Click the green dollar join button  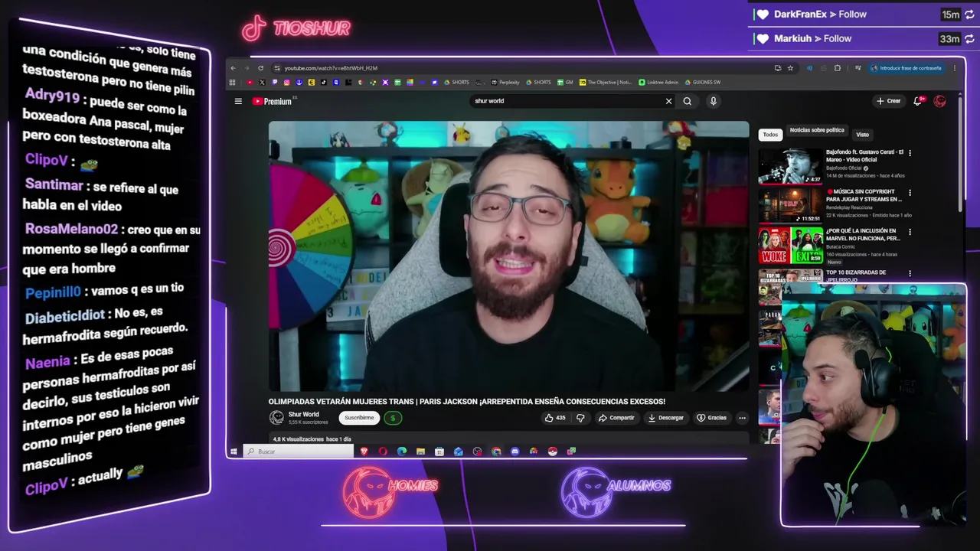[393, 418]
